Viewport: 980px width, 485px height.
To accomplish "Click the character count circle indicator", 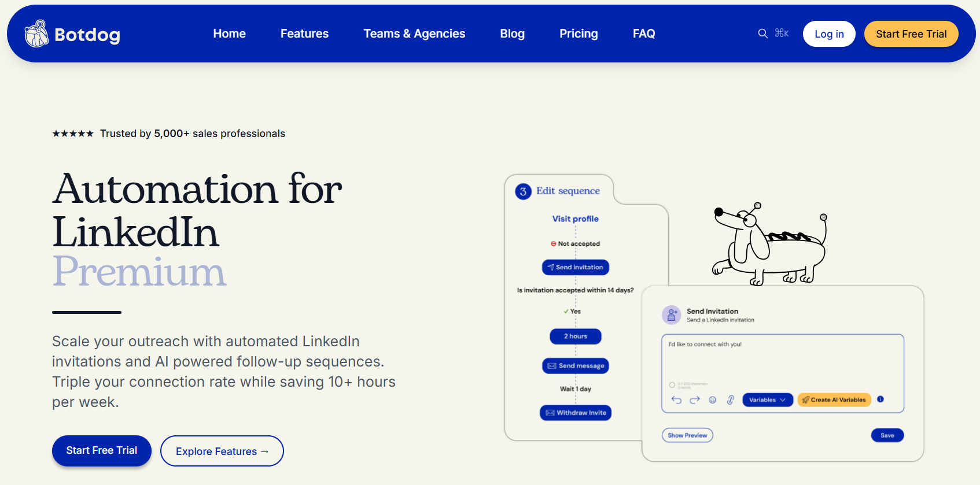I will [x=672, y=385].
